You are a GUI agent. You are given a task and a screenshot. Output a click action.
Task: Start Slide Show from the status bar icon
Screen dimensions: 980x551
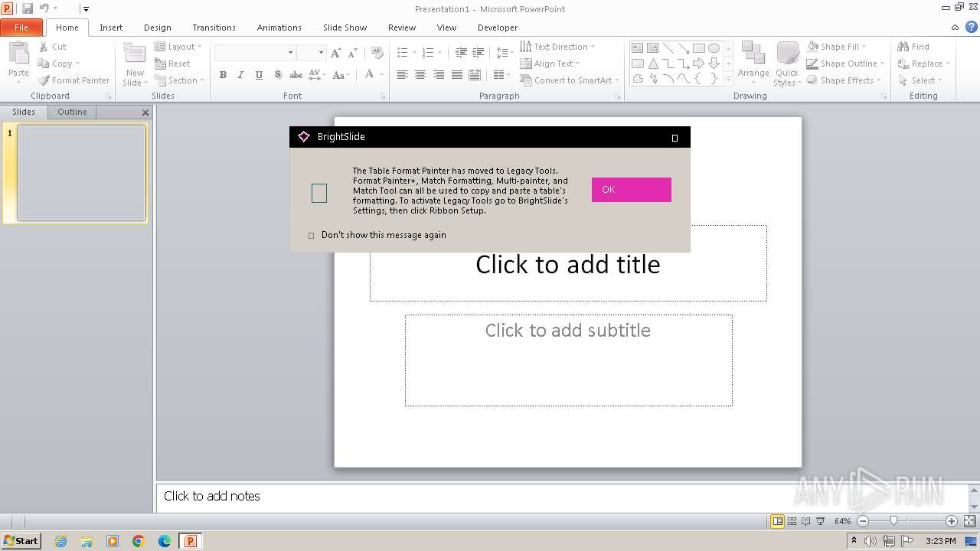pos(821,521)
